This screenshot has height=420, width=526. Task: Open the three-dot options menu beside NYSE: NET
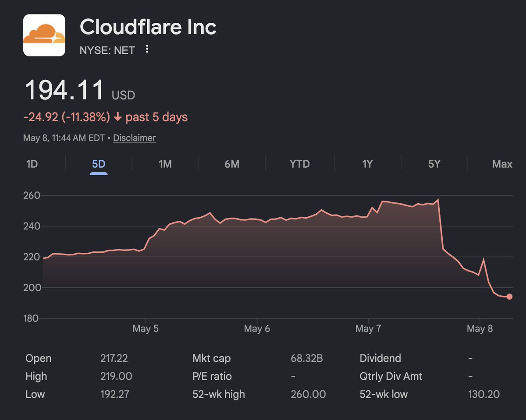(x=147, y=50)
